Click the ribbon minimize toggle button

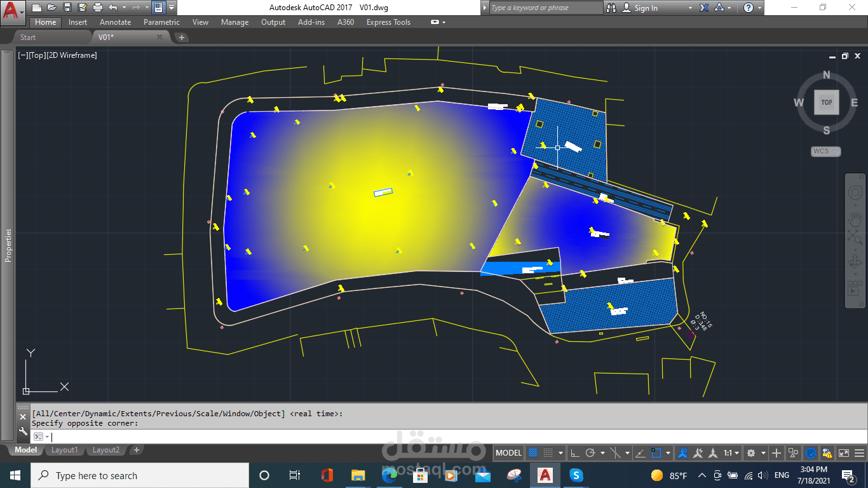pyautogui.click(x=435, y=22)
